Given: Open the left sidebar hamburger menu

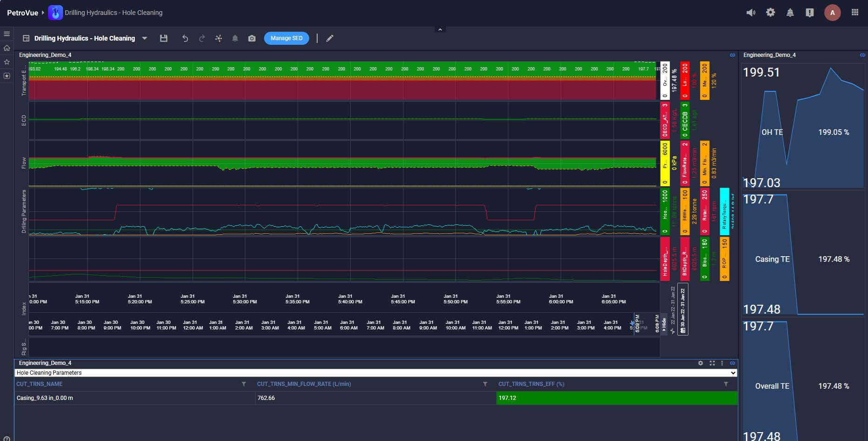Looking at the screenshot, I should 7,34.
